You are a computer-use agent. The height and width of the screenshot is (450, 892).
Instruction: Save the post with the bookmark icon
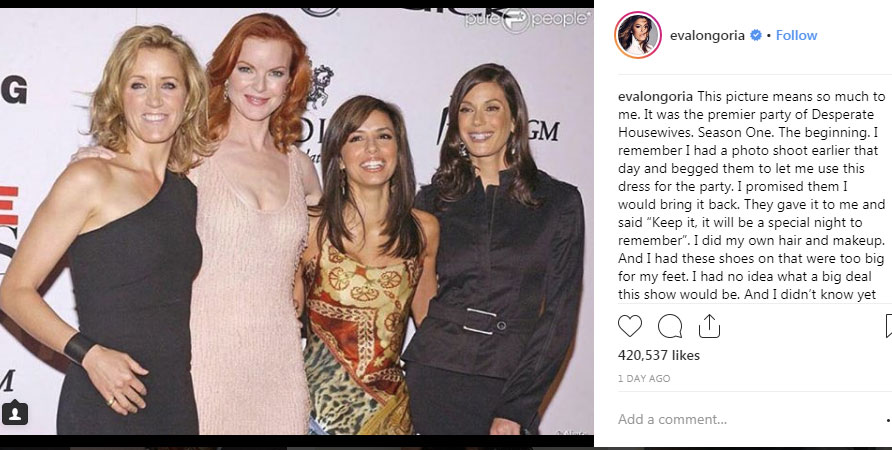pos(889,327)
